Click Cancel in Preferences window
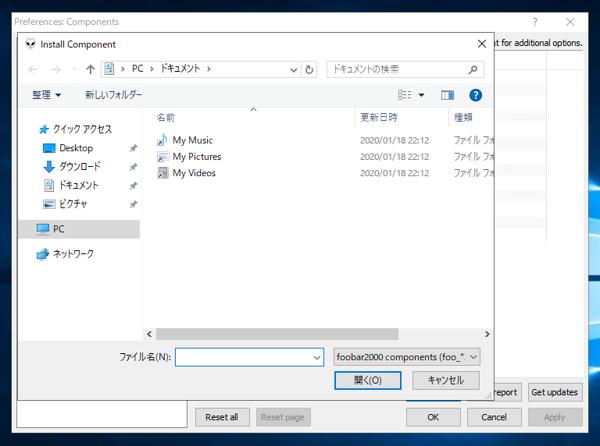Screen dimensions: 600x446 tap(494, 417)
